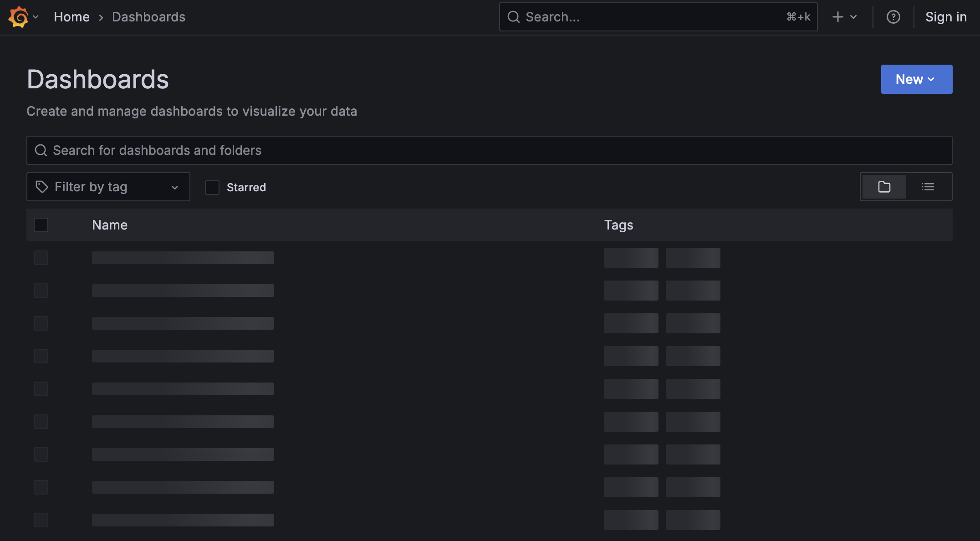Click the magnifier icon in top search
This screenshot has height=541, width=980.
[x=514, y=17]
